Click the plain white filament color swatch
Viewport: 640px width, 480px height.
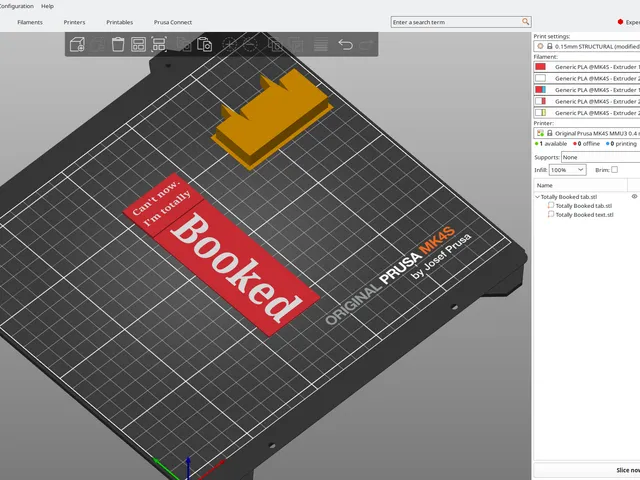tap(540, 78)
